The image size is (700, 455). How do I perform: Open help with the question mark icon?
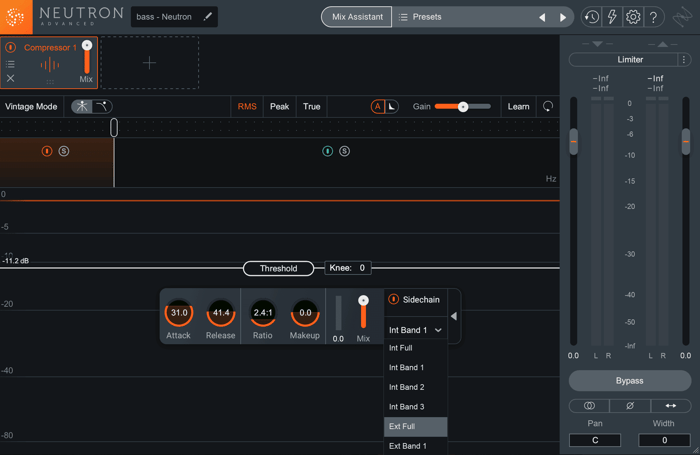point(654,17)
